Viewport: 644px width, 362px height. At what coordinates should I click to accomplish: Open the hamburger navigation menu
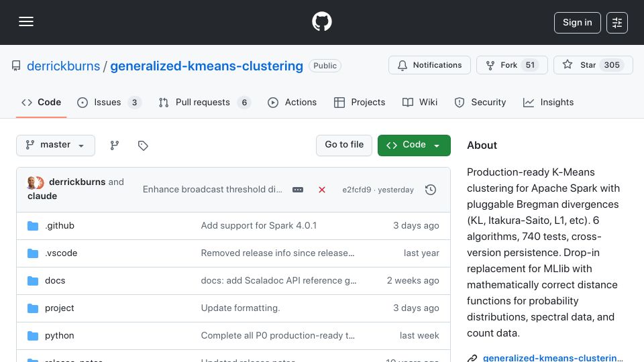[x=26, y=21]
